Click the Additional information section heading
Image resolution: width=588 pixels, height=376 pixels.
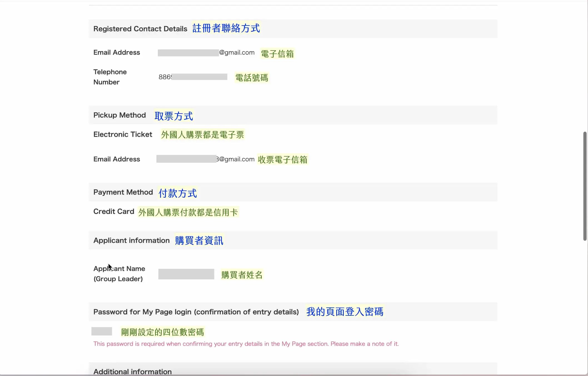click(x=133, y=371)
